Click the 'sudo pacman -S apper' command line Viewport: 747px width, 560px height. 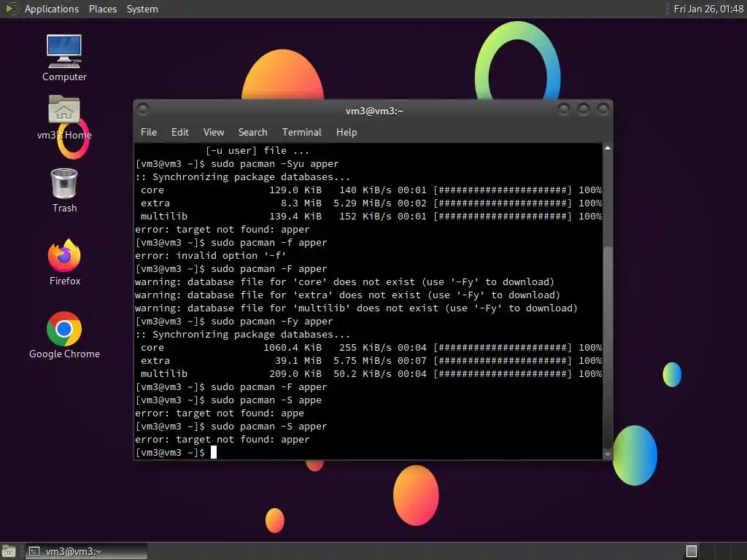pyautogui.click(x=231, y=426)
